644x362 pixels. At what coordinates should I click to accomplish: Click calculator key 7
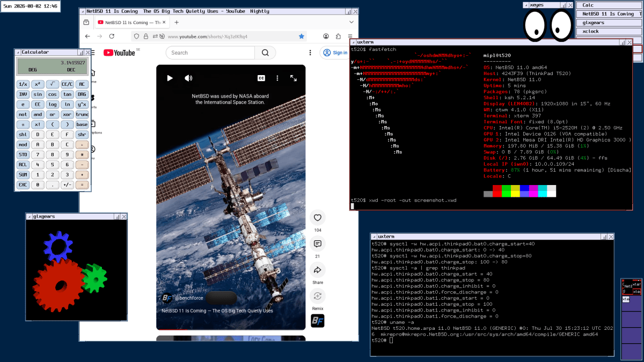click(x=38, y=154)
